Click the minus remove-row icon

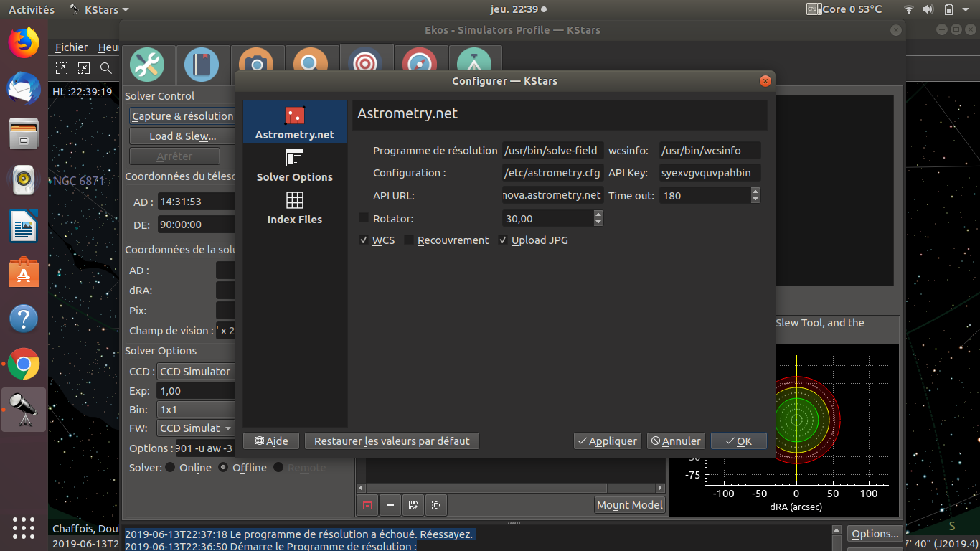coord(390,505)
